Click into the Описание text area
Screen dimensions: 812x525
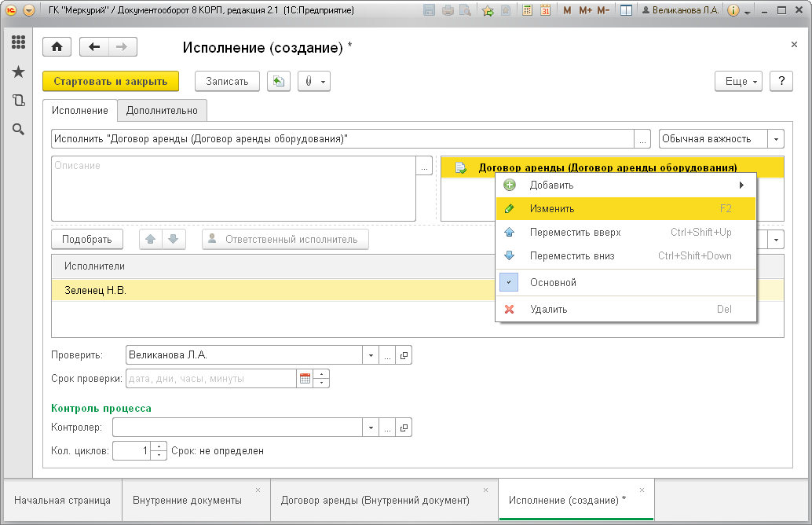coord(233,189)
